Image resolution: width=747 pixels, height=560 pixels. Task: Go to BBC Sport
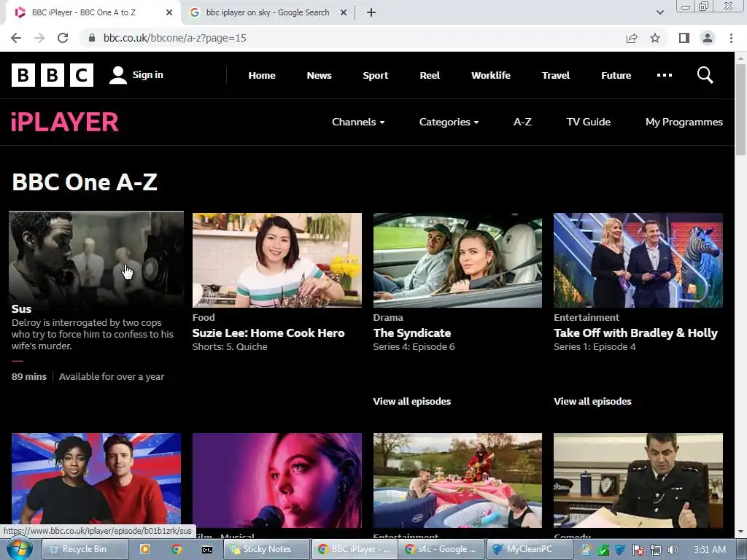coord(376,75)
